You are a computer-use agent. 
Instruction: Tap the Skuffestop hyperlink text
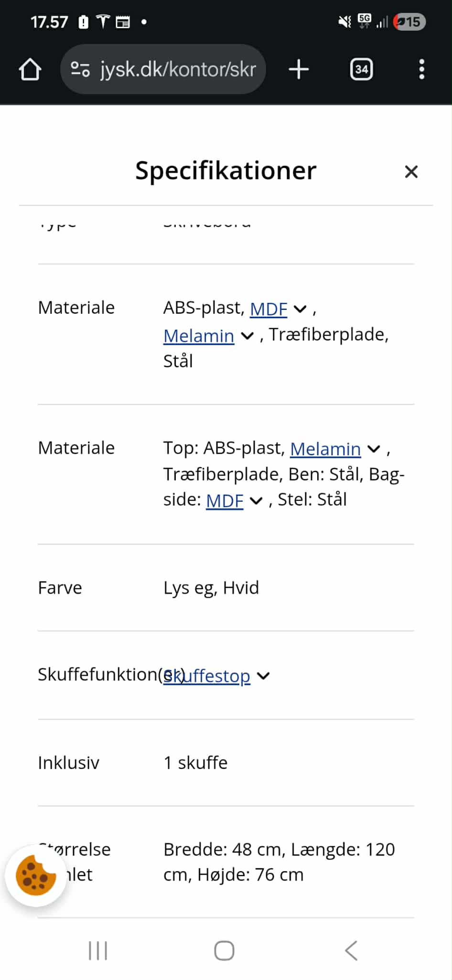[206, 676]
